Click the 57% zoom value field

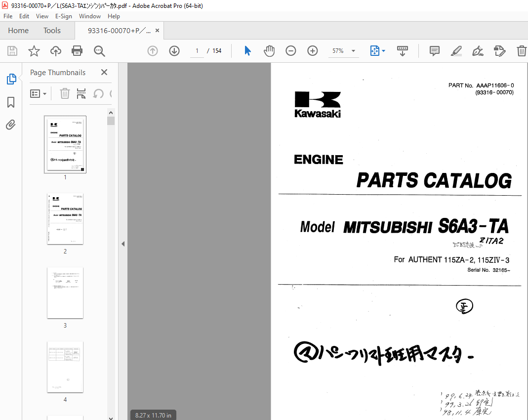[338, 51]
